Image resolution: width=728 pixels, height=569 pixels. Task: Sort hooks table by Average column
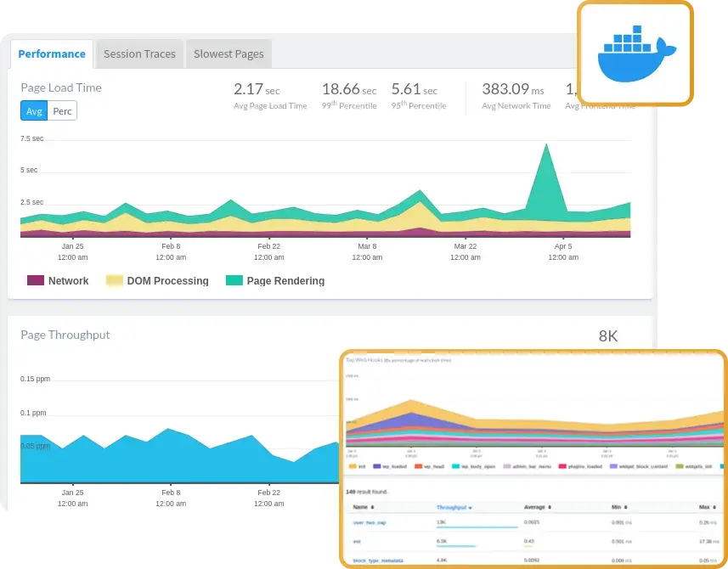[x=537, y=507]
